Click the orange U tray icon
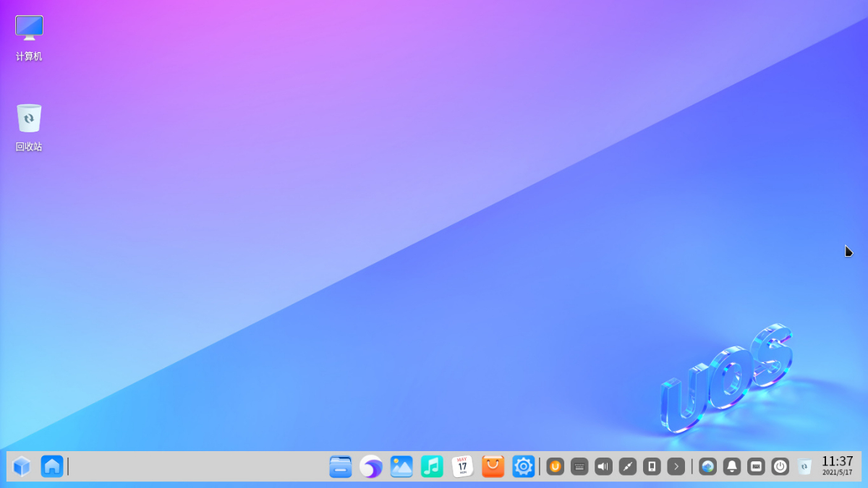The height and width of the screenshot is (488, 868). point(555,466)
